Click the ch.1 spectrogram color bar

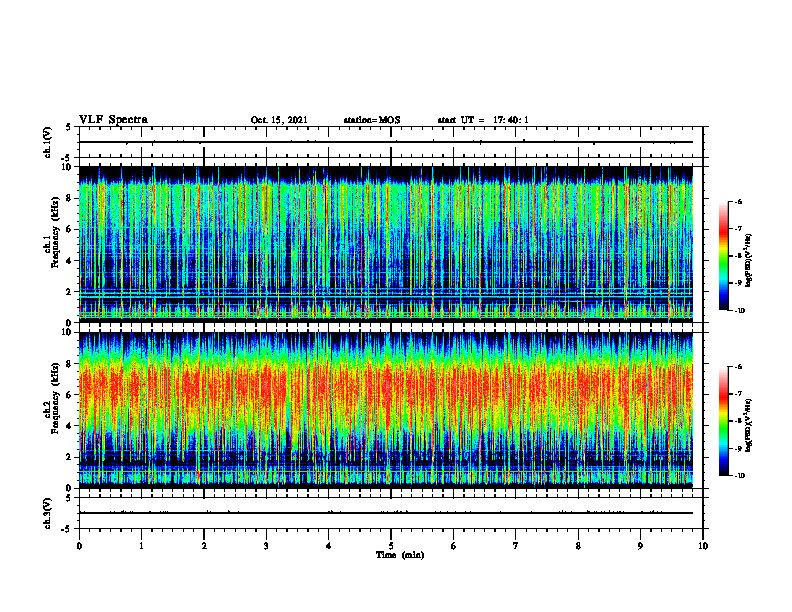point(723,256)
